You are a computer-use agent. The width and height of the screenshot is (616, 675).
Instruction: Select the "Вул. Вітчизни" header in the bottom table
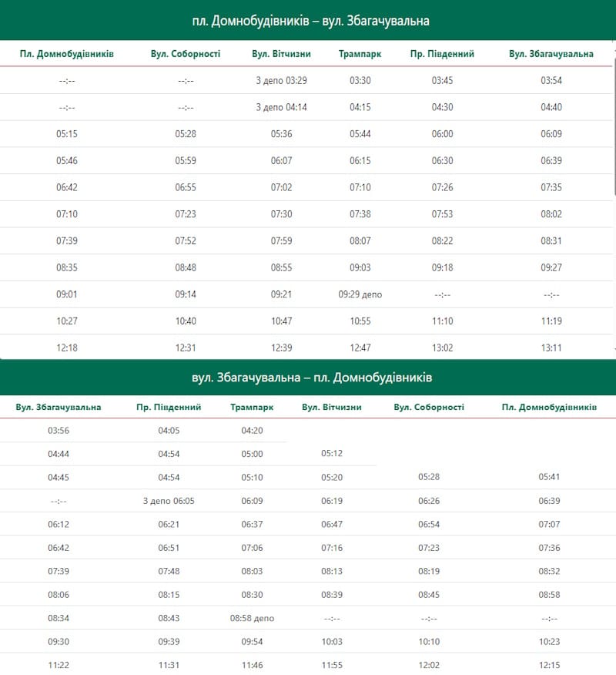(331, 407)
